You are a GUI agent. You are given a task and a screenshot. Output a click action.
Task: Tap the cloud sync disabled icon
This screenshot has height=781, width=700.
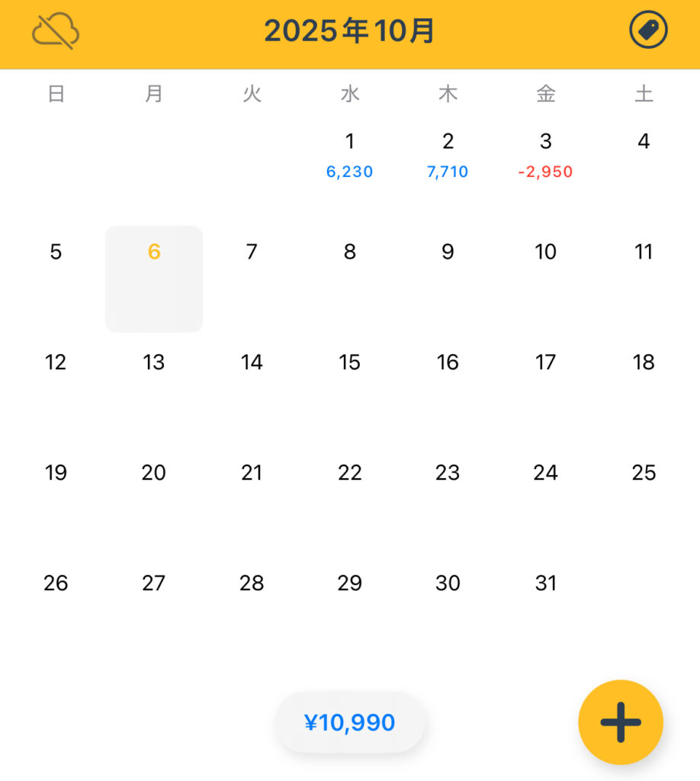pos(56,32)
